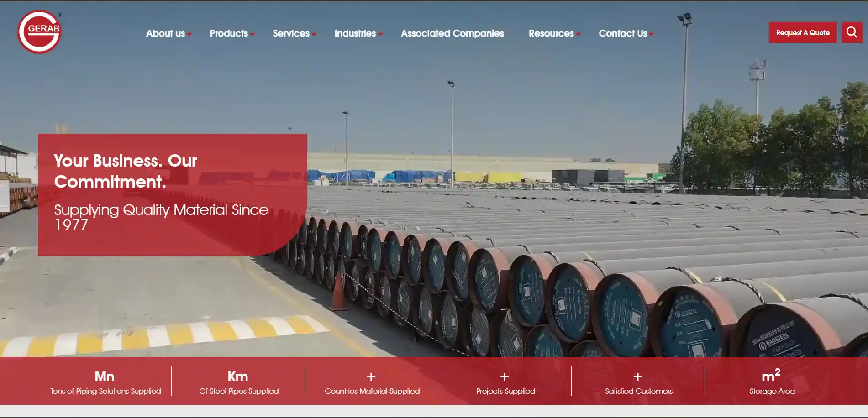
Task: Open the Resources menu item
Action: [x=551, y=33]
